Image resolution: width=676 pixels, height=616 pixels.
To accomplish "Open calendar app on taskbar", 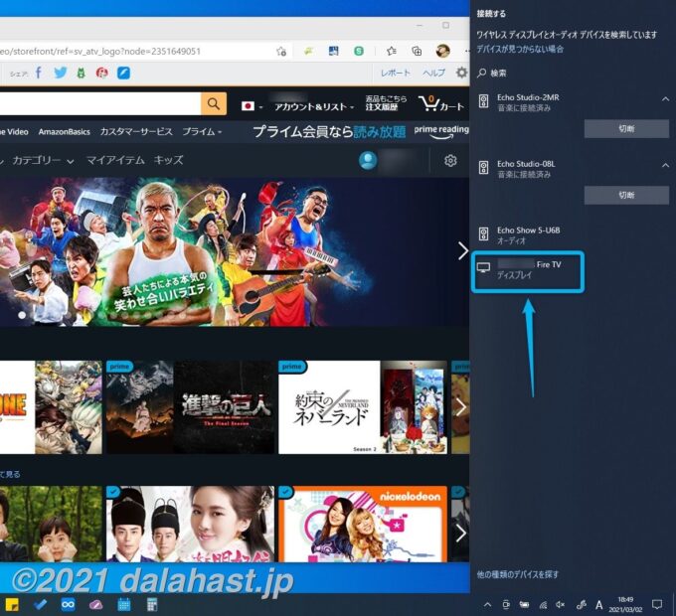I will point(124,605).
